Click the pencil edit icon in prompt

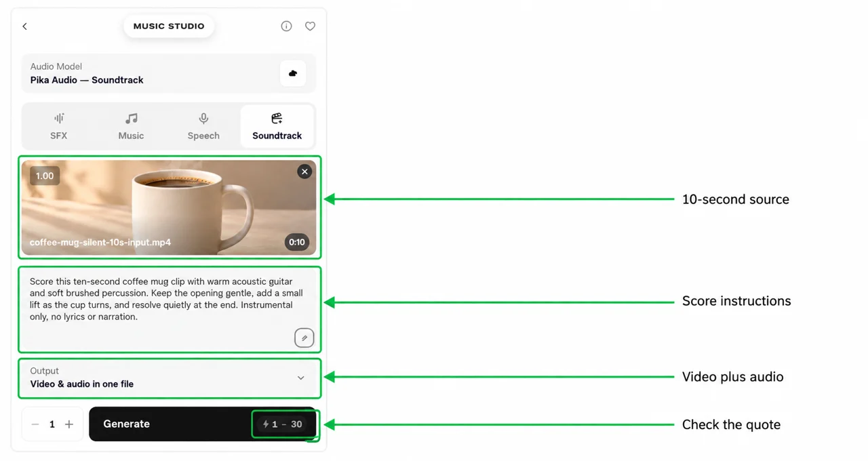[x=304, y=338]
